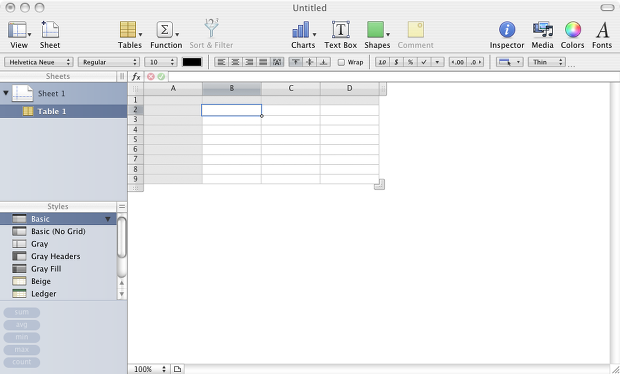This screenshot has width=620, height=374.
Task: Open the Regular typeface dropdown
Action: click(109, 62)
